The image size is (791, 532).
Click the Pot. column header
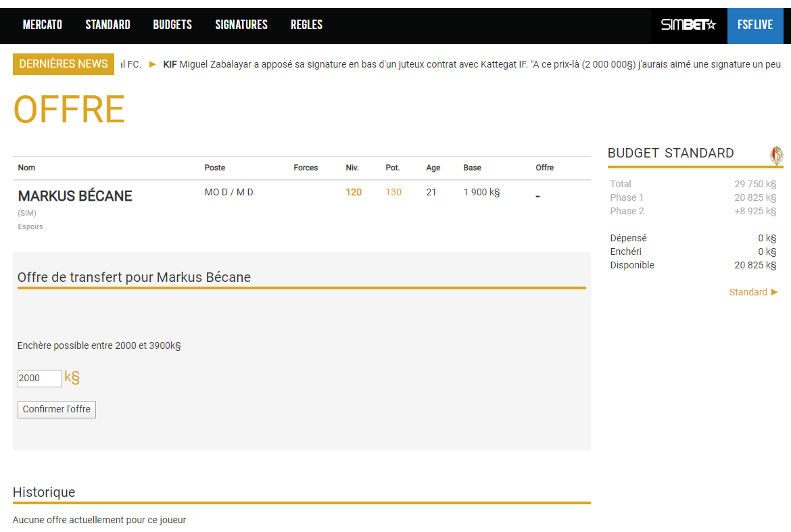pyautogui.click(x=392, y=168)
